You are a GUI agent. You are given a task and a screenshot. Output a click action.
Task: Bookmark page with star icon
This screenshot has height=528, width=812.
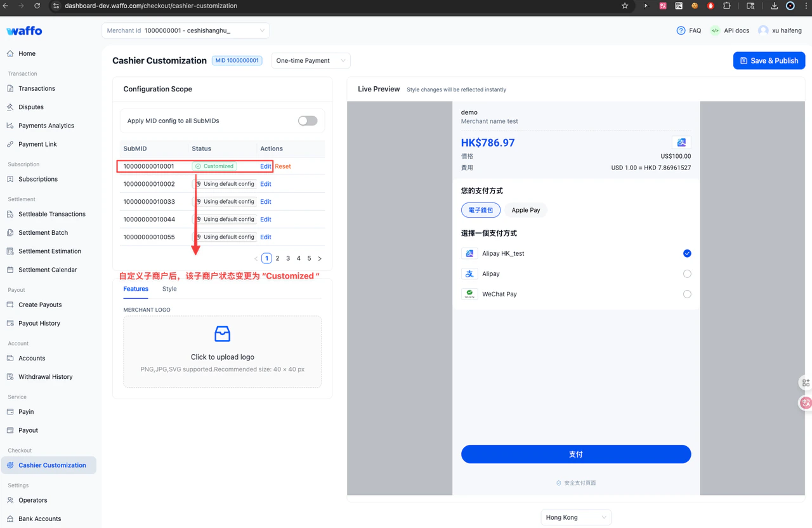625,6
